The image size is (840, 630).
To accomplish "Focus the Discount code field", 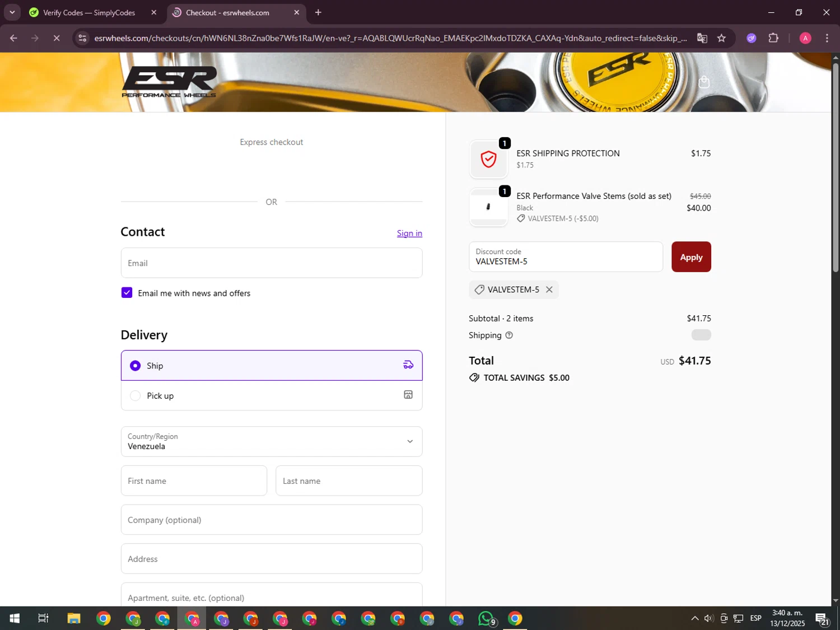I will (566, 256).
